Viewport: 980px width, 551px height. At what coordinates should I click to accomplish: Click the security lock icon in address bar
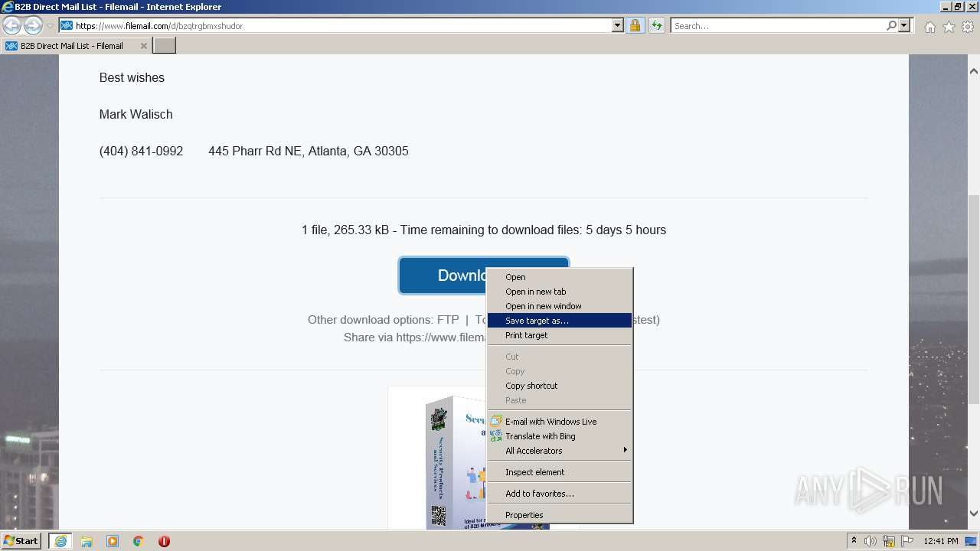pos(635,25)
